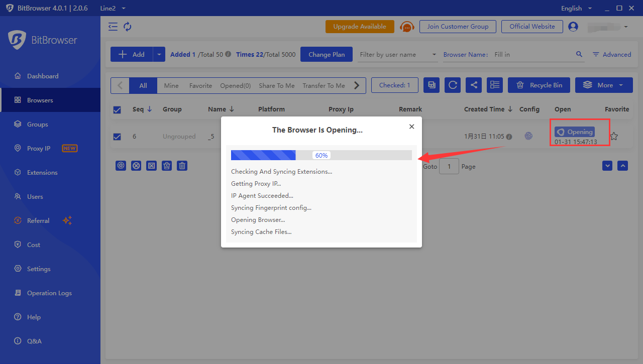
Task: Open the dropdown arrow beside Add
Action: (x=159, y=54)
